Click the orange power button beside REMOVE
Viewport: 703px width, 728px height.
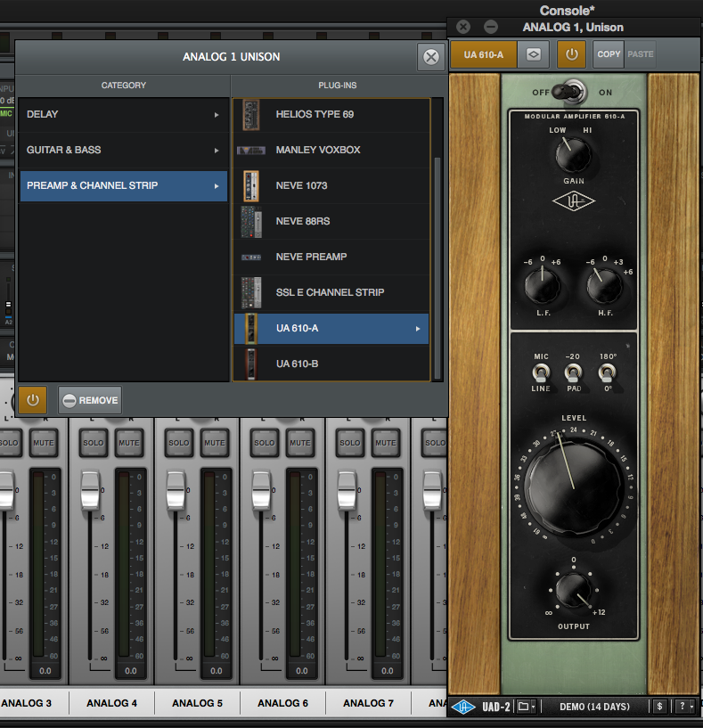(32, 400)
